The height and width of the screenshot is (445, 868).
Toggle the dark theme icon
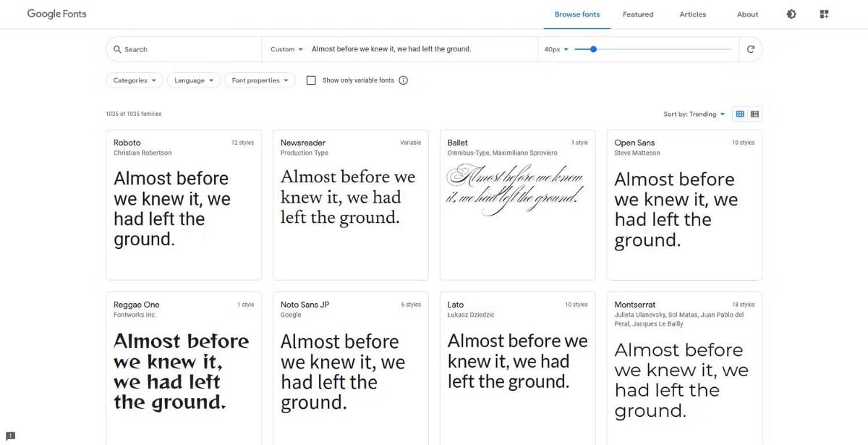point(791,14)
